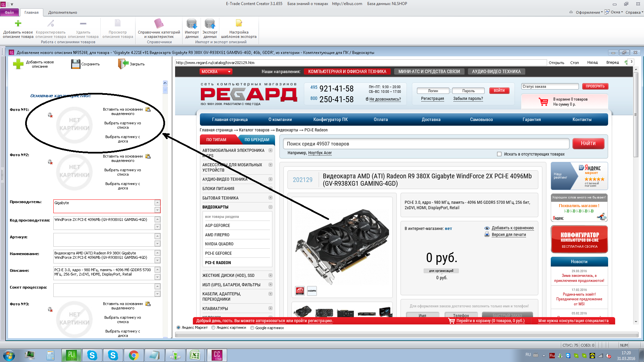
Task: Click the 'Артикул' input field
Action: tap(104, 240)
